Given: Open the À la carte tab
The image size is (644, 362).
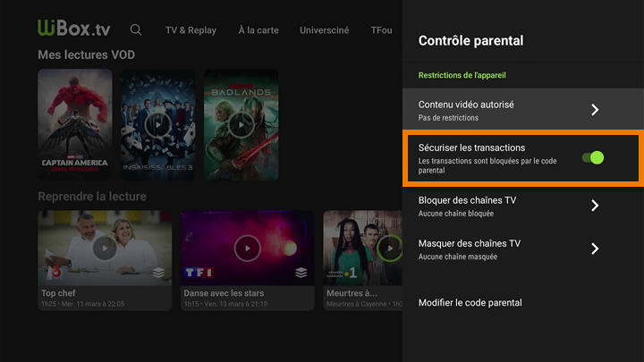Looking at the screenshot, I should tap(258, 30).
